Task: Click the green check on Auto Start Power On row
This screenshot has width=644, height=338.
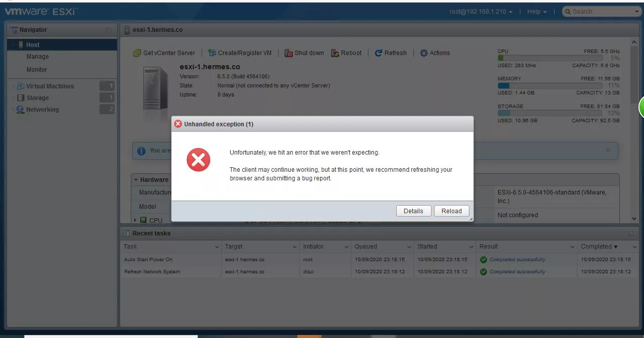Action: coord(484,260)
